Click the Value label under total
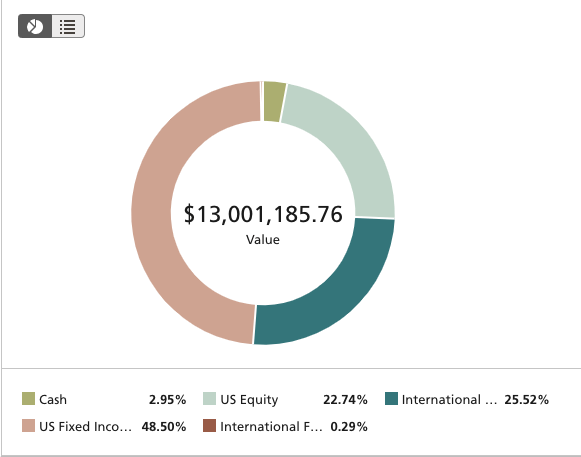Screen dimensions: 581x457 coord(263,239)
